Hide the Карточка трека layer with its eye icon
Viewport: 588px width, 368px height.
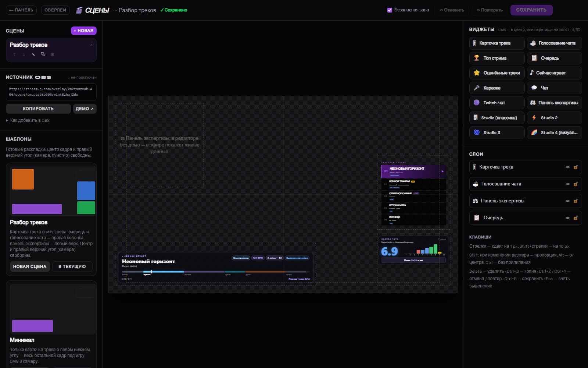point(567,167)
